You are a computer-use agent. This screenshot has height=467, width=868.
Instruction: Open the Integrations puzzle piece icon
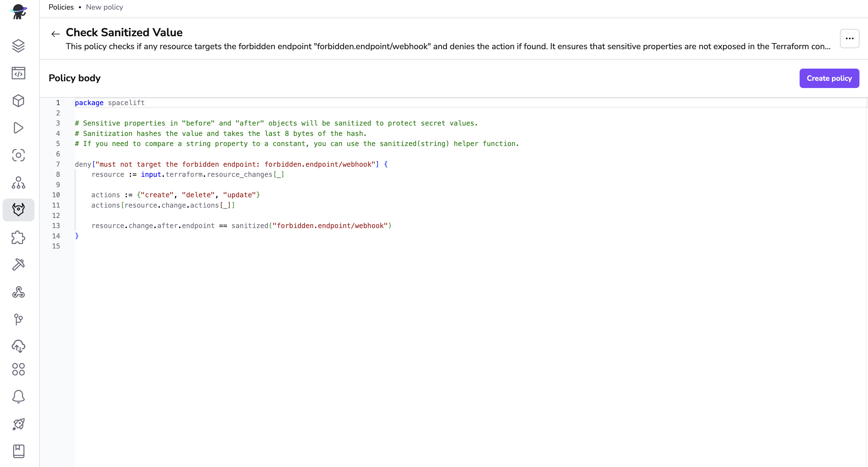click(x=18, y=237)
